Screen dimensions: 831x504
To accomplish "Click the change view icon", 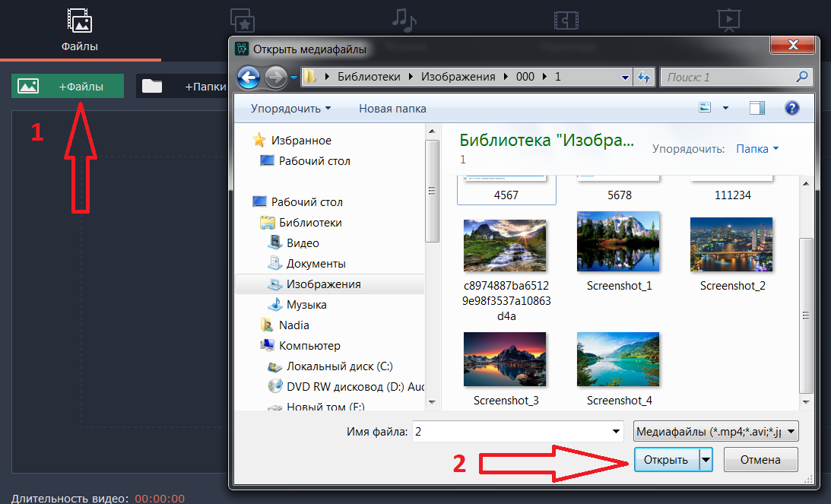I will (706, 109).
